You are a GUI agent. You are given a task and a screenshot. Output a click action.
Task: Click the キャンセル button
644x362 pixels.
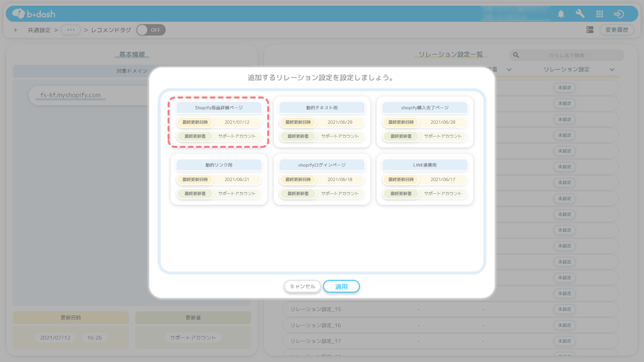(x=302, y=287)
